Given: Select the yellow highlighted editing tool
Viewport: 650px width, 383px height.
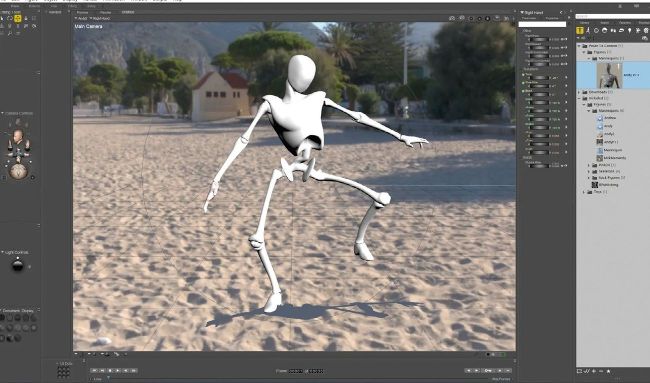Looking at the screenshot, I should (x=18, y=18).
